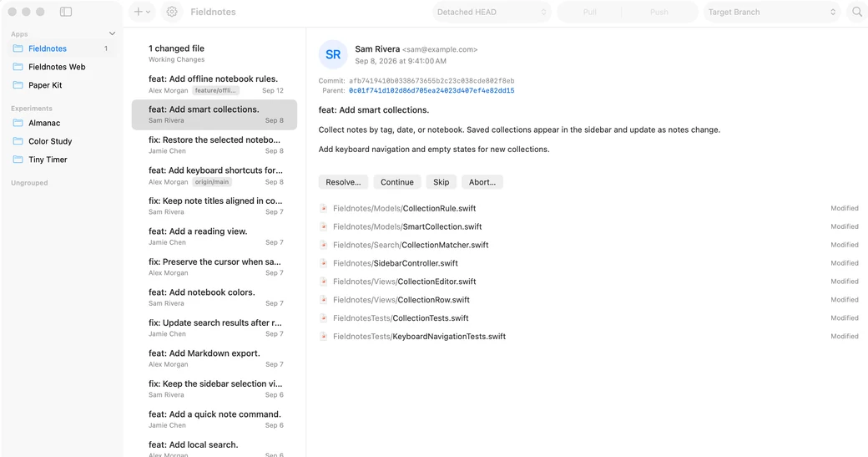Click the Abort... button

482,182
